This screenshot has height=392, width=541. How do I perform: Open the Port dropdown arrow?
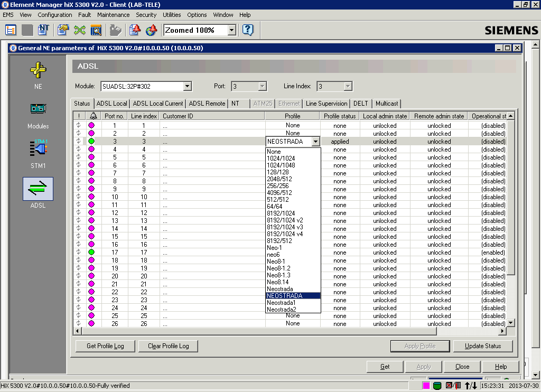263,86
